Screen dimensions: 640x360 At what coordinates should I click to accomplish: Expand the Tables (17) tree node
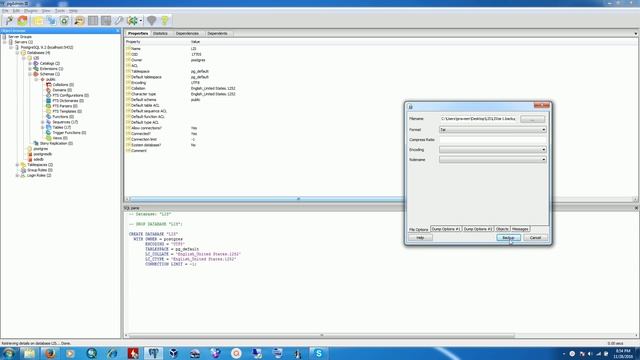click(x=42, y=127)
